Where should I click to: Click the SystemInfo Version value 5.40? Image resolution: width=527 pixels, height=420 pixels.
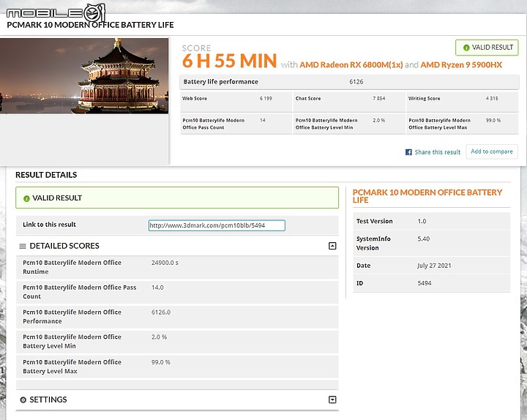pyautogui.click(x=424, y=239)
